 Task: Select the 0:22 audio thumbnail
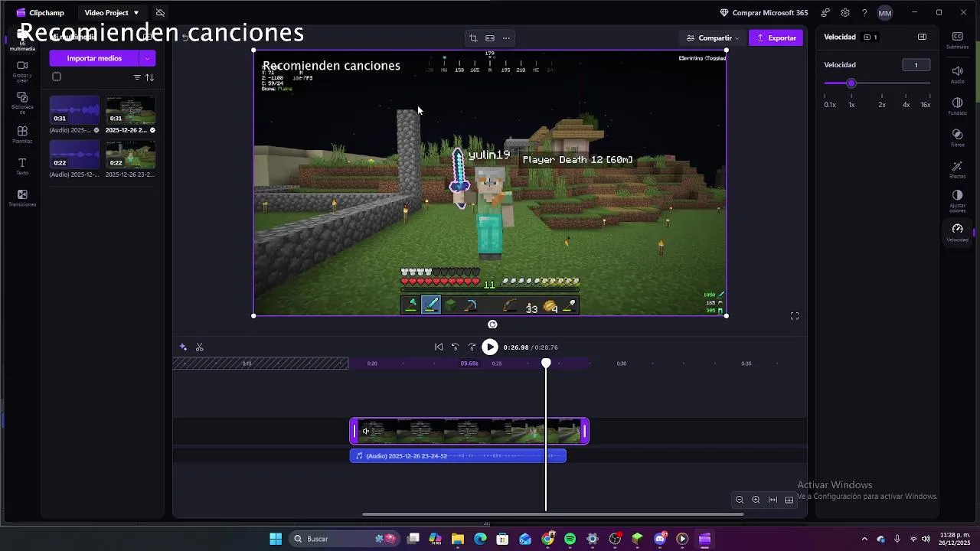tap(74, 155)
